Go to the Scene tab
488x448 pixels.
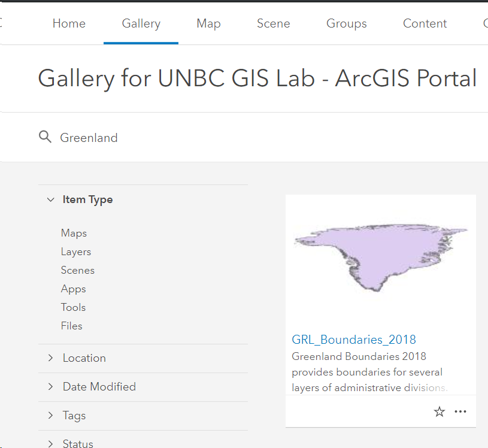273,23
